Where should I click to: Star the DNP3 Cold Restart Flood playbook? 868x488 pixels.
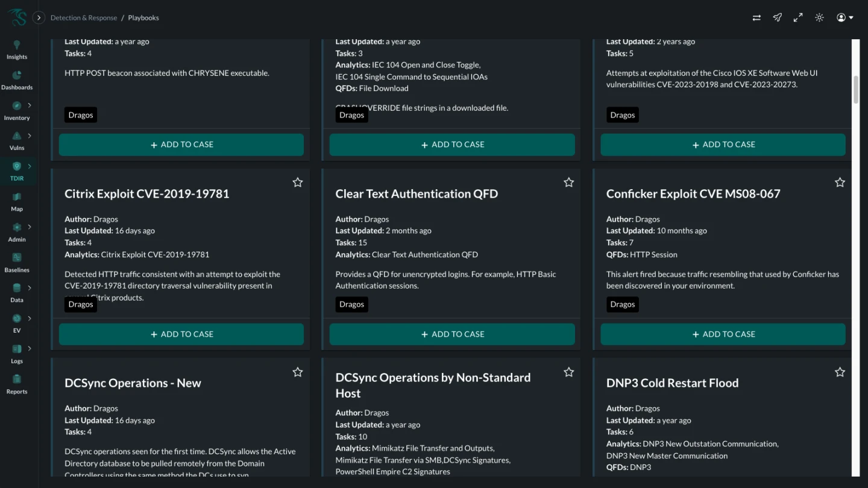pyautogui.click(x=840, y=372)
